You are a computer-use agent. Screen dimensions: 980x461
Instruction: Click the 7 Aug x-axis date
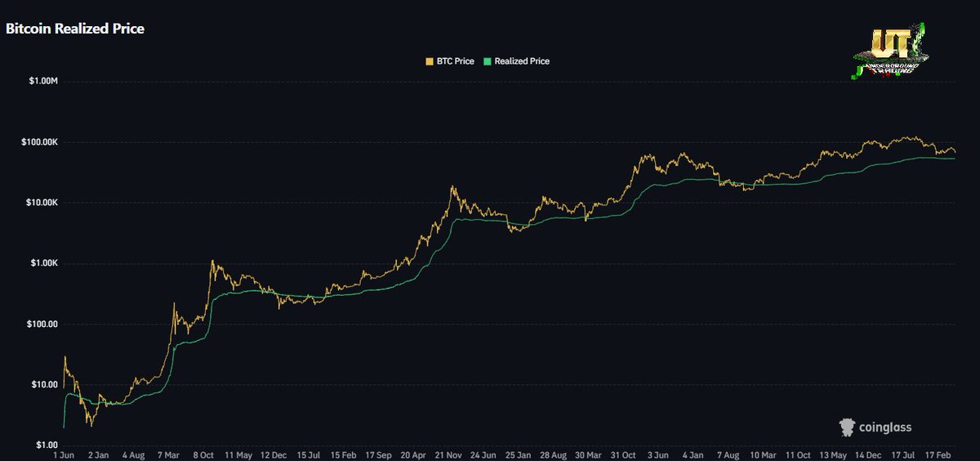coord(729,454)
